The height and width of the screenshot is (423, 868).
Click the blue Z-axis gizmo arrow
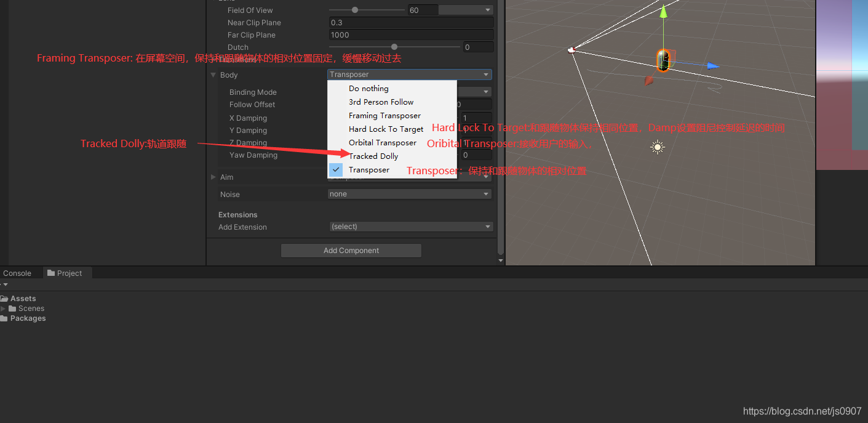pyautogui.click(x=712, y=66)
